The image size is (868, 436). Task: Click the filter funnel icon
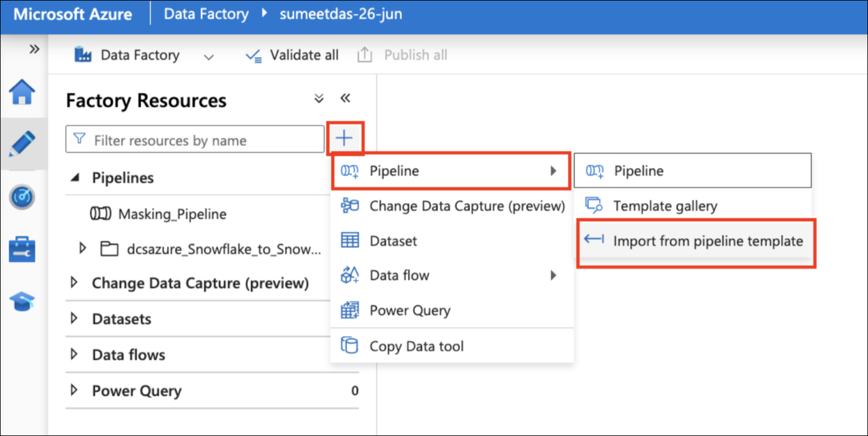[x=79, y=139]
